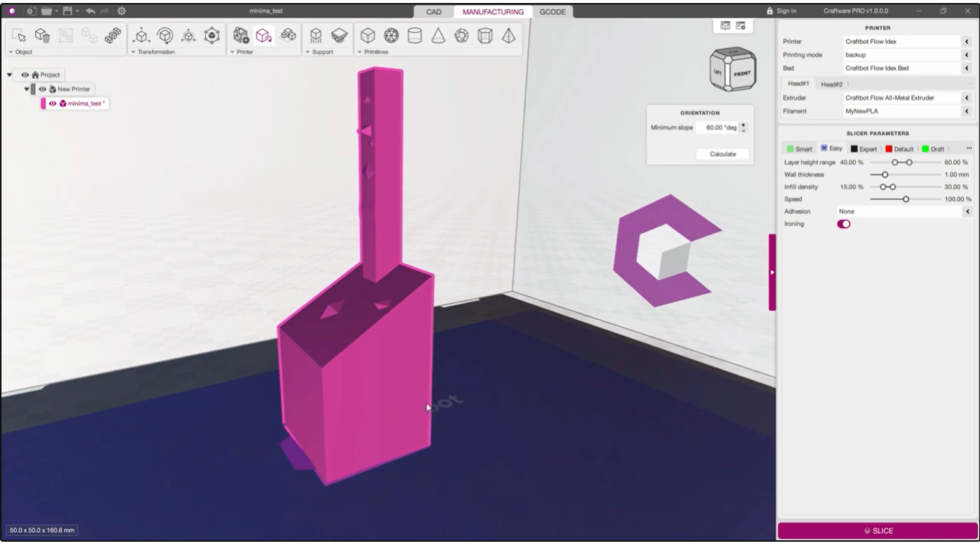
Task: Switch to the GCODE tab
Action: pyautogui.click(x=552, y=12)
